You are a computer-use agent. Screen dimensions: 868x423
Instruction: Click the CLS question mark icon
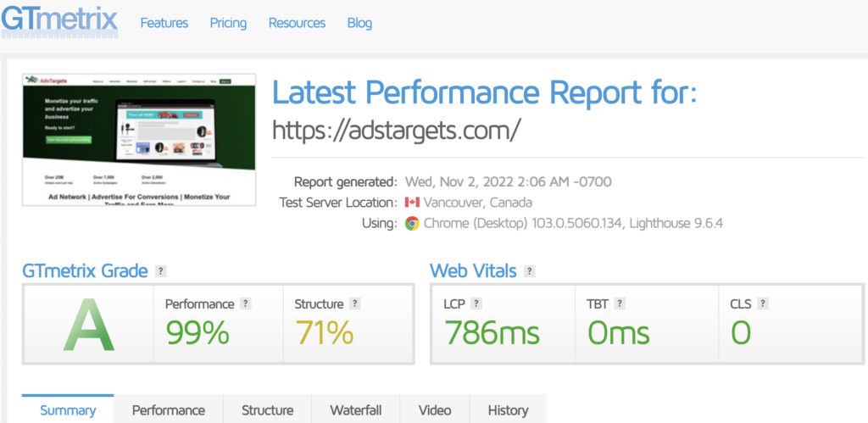click(x=764, y=303)
